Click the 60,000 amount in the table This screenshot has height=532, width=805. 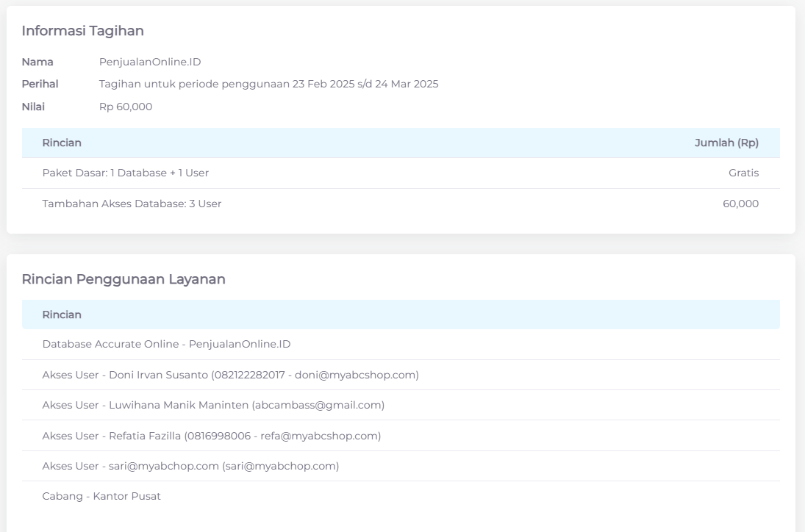[740, 204]
